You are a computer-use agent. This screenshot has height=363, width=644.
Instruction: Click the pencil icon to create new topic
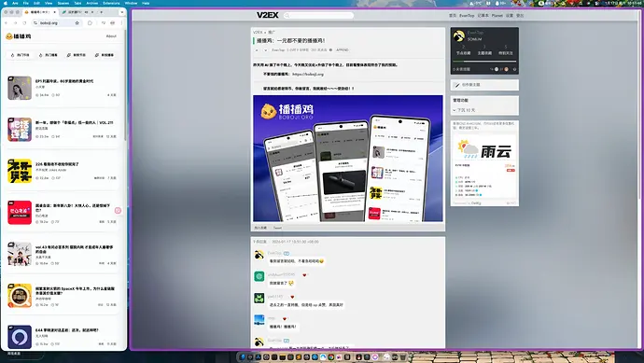pos(457,85)
